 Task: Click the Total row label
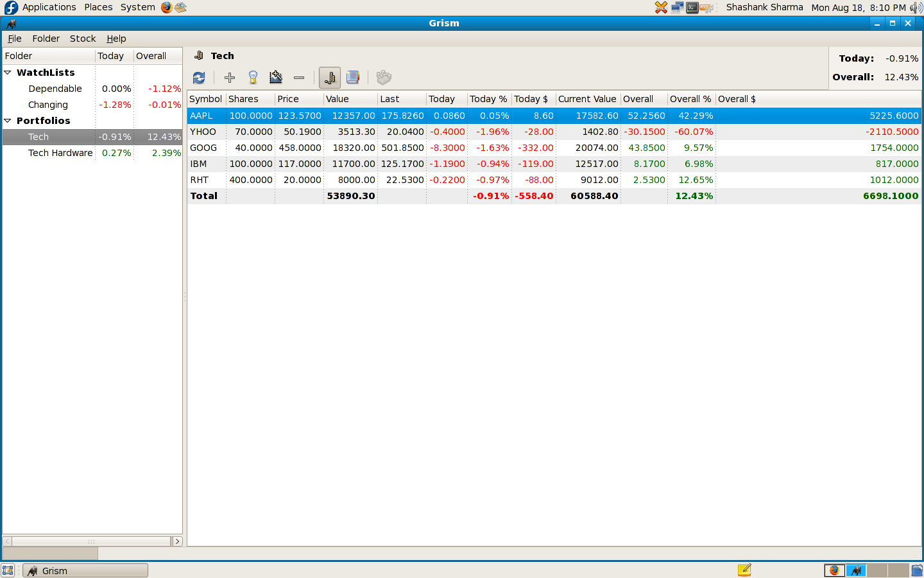click(204, 196)
